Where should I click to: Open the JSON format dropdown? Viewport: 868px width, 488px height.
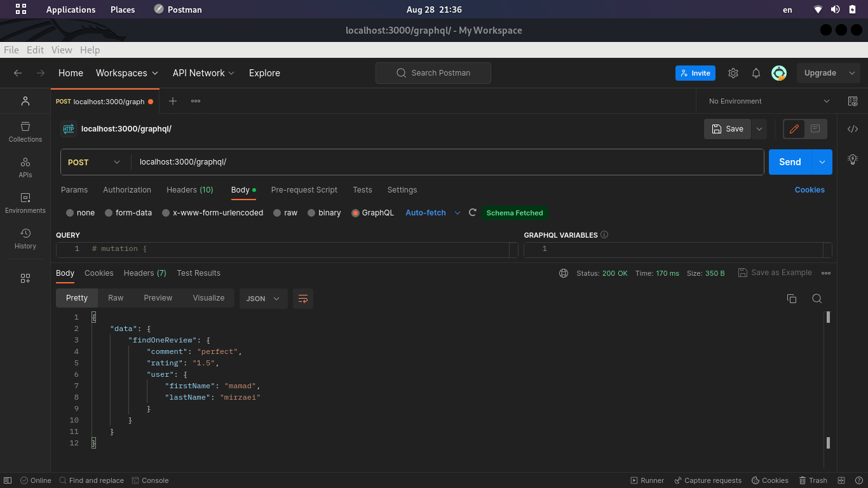click(x=263, y=299)
